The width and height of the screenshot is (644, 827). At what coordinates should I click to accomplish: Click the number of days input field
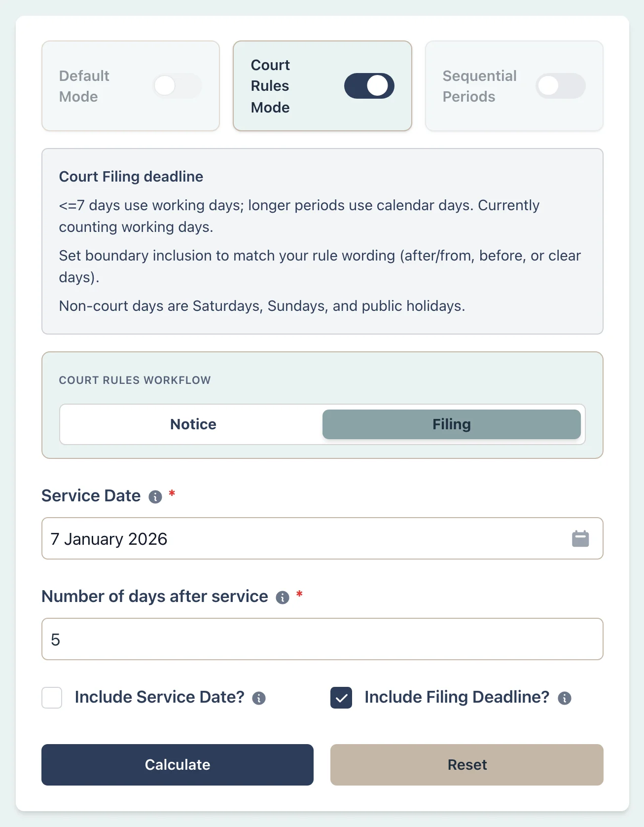pyautogui.click(x=322, y=639)
